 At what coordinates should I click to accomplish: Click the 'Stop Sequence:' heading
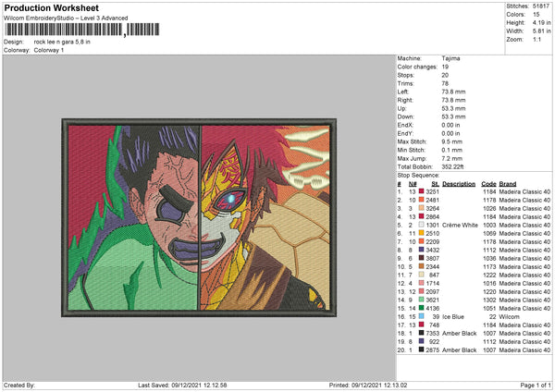coord(418,175)
